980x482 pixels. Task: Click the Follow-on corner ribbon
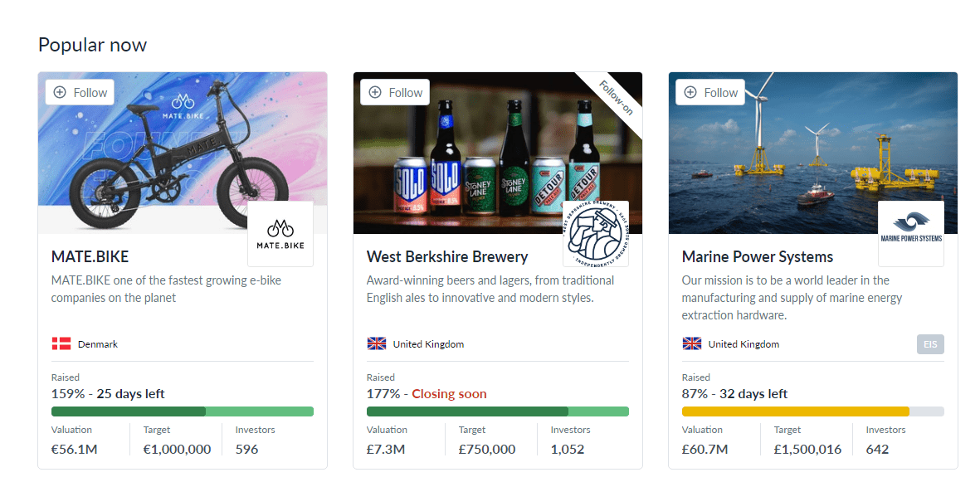[616, 98]
